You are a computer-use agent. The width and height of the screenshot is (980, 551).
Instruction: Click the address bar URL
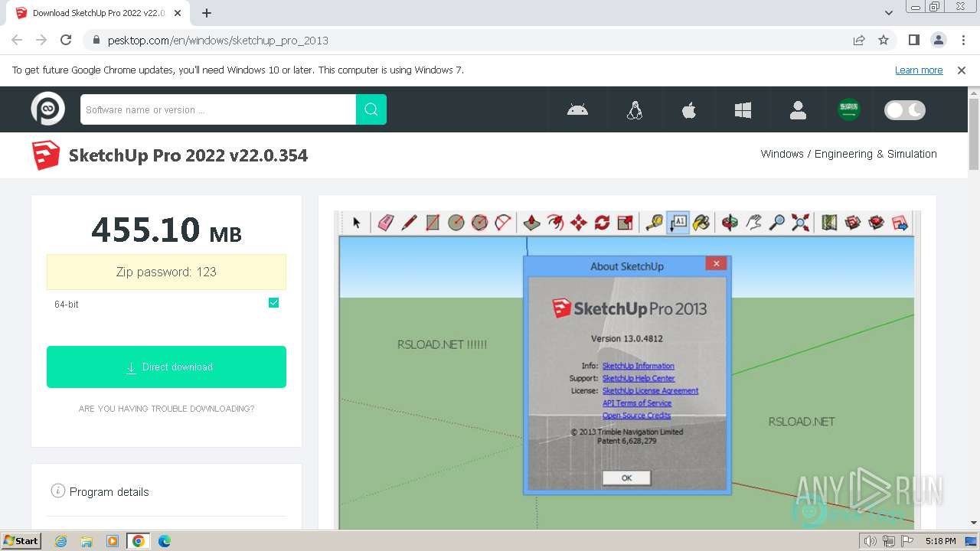pyautogui.click(x=218, y=41)
